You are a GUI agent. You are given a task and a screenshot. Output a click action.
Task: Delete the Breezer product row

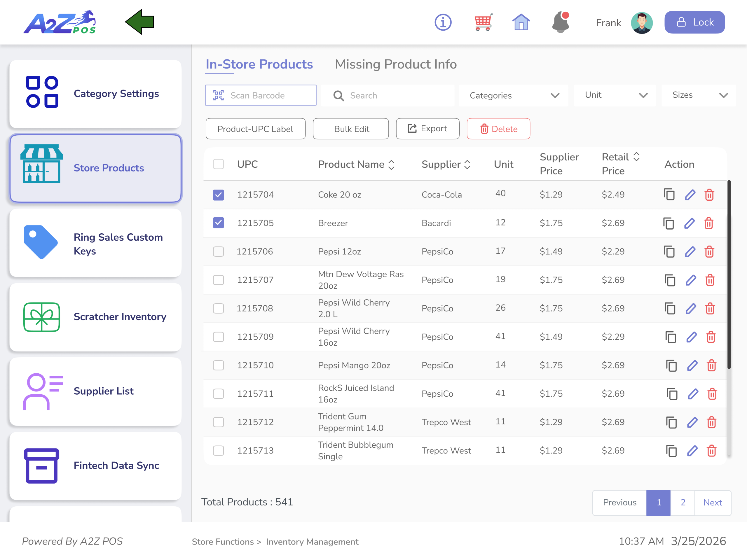(708, 223)
